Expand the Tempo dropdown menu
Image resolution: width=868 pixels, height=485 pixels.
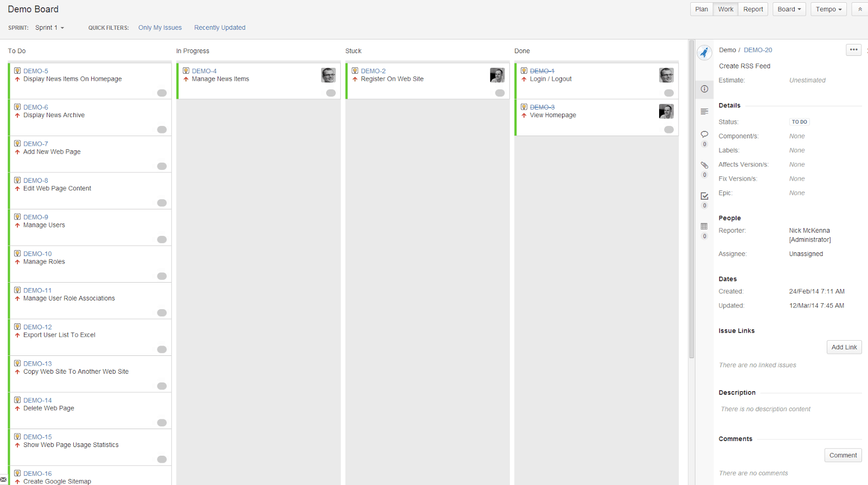828,9
